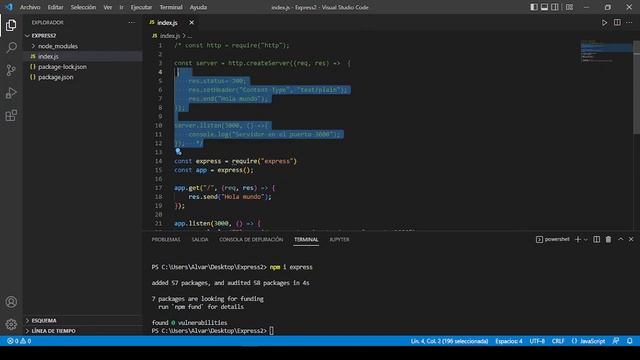Image resolution: width=640 pixels, height=360 pixels.
Task: Click the breakpoint gutter at line 14
Action: click(148, 161)
